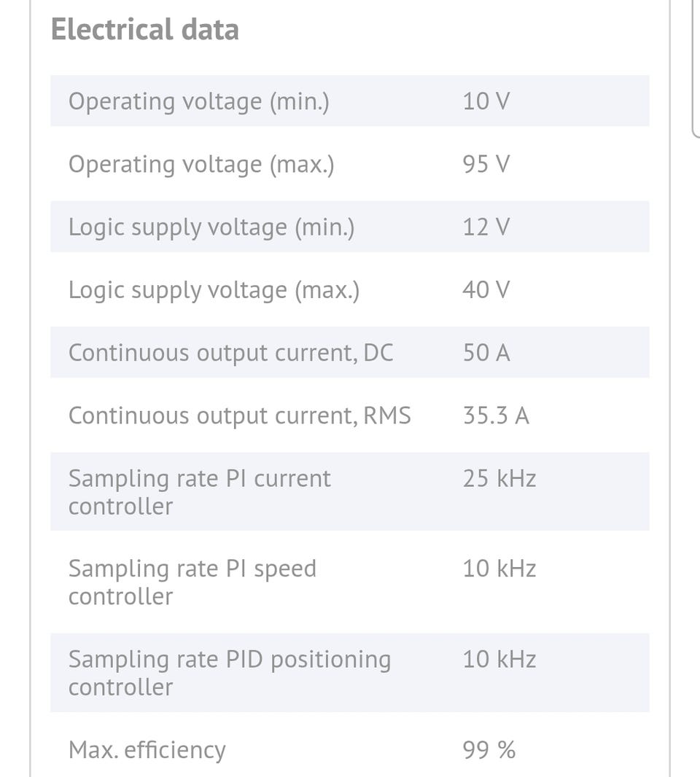Click the 10 V value
The image size is (700, 777).
(486, 101)
